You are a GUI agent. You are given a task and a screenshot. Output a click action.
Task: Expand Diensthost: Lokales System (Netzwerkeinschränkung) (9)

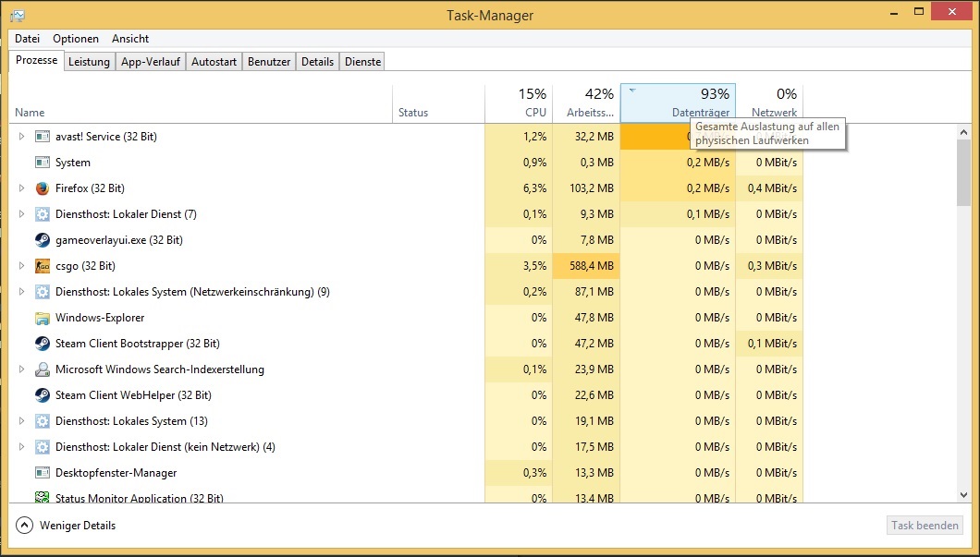click(21, 292)
